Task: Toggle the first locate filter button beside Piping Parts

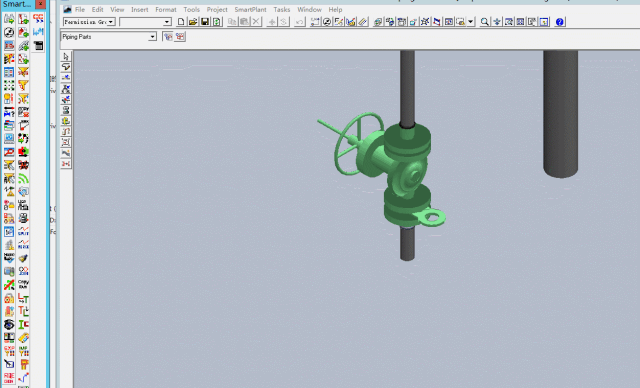Action: [168, 37]
